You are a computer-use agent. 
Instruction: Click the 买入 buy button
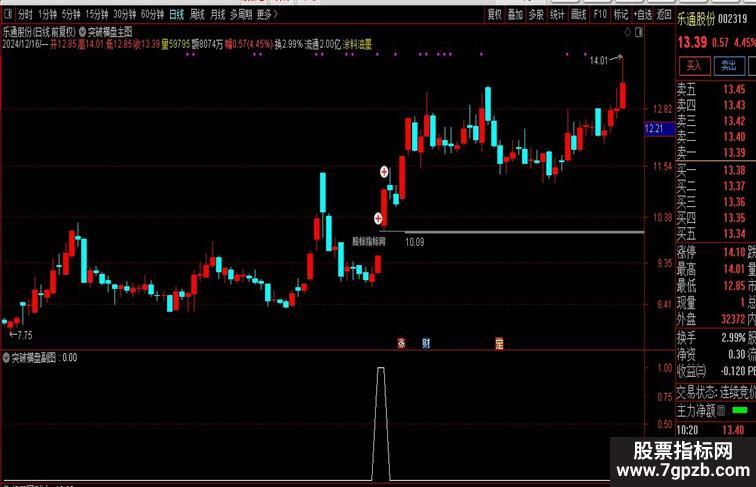coord(694,66)
